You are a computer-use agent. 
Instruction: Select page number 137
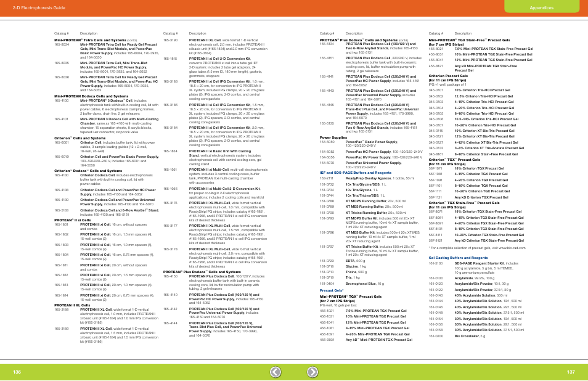pos(571,372)
